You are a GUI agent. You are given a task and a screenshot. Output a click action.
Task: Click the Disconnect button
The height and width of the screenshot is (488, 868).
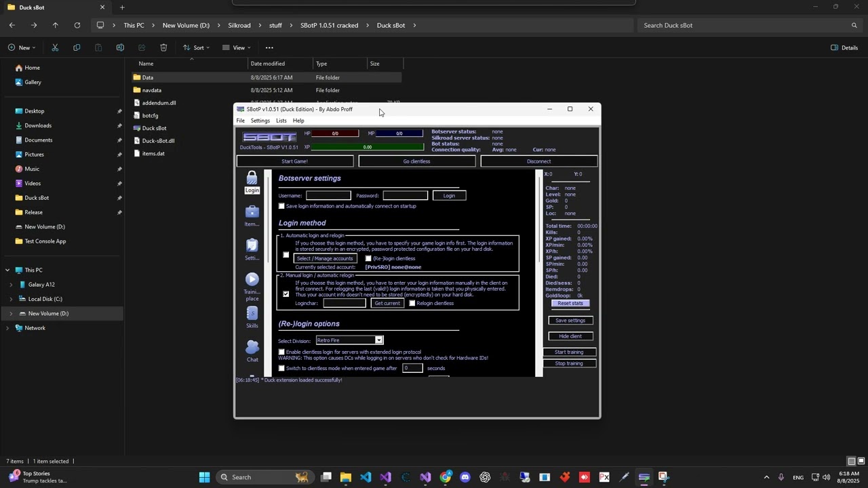click(x=539, y=161)
